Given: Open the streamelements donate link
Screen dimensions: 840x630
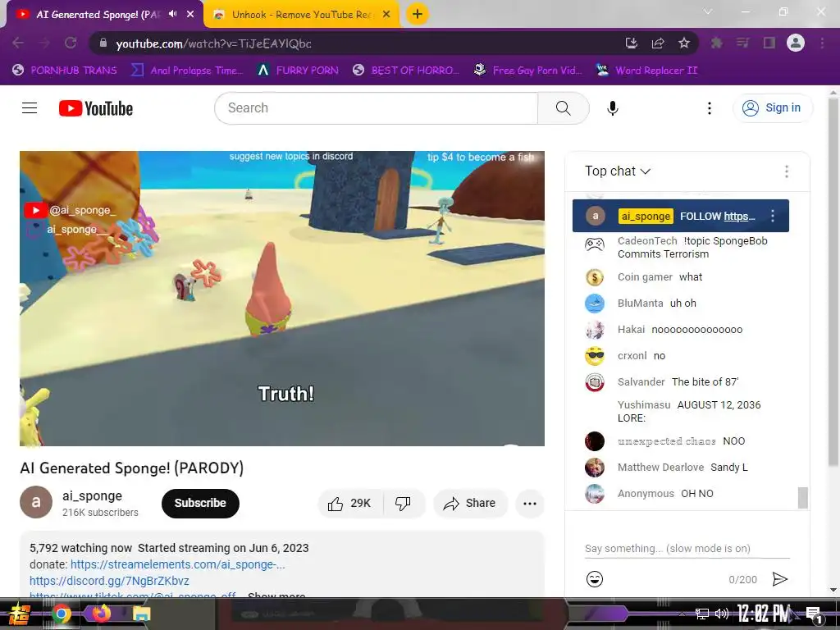Looking at the screenshot, I should pyautogui.click(x=177, y=564).
